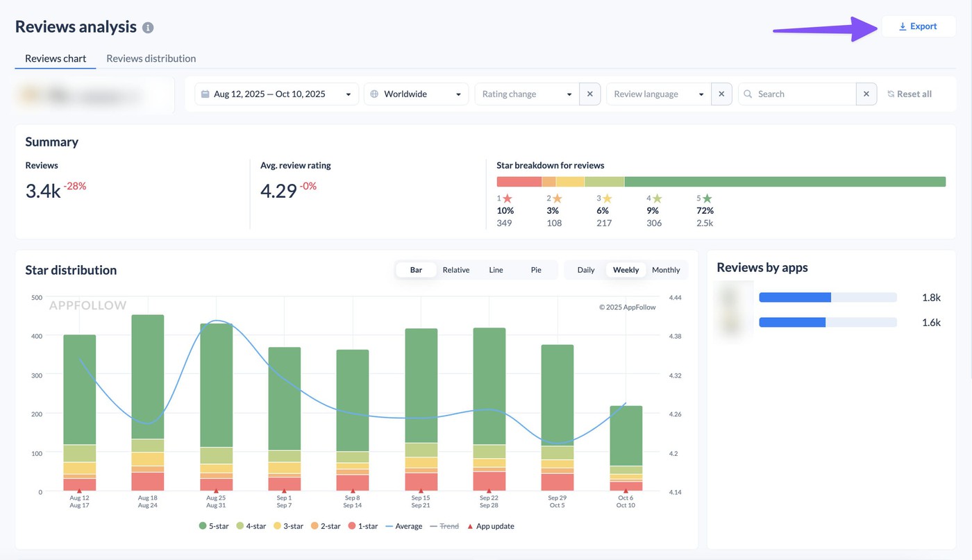Image resolution: width=972 pixels, height=560 pixels.
Task: Click the 4.29 average review rating
Action: 278,191
